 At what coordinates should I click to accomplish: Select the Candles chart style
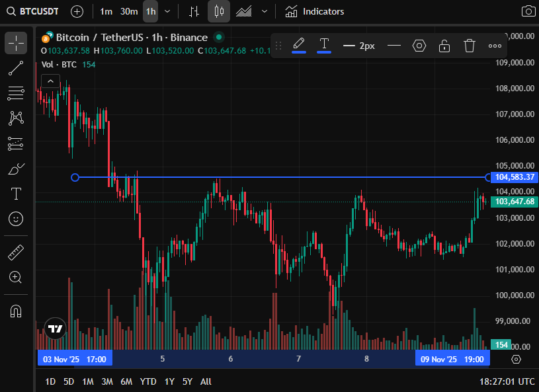[x=219, y=12]
